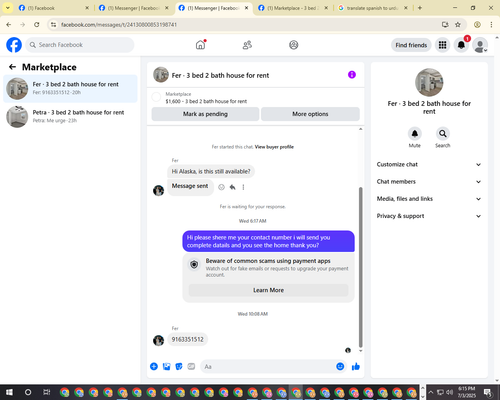Click the listing thumbnail beside '$1,600 - 3 bed'

pyautogui.click(x=156, y=97)
